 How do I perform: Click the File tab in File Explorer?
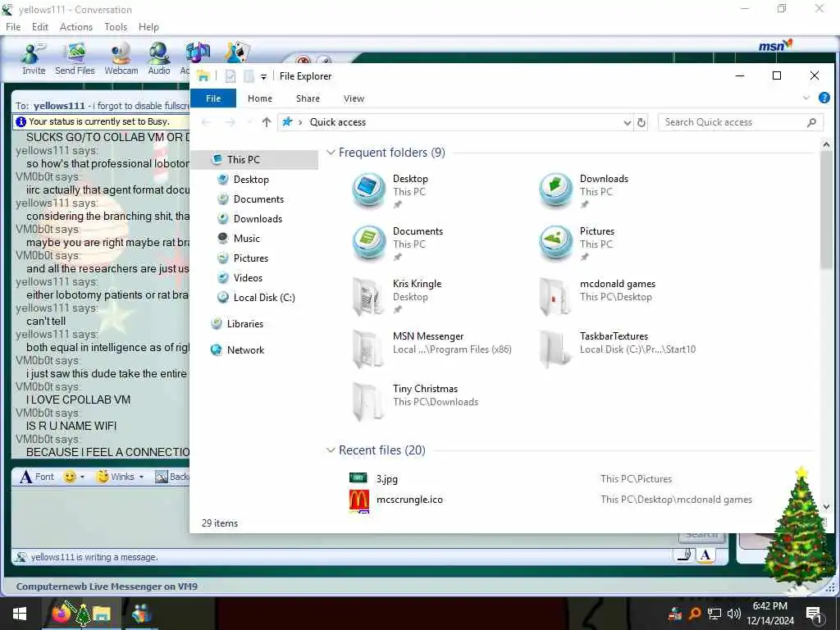click(213, 98)
